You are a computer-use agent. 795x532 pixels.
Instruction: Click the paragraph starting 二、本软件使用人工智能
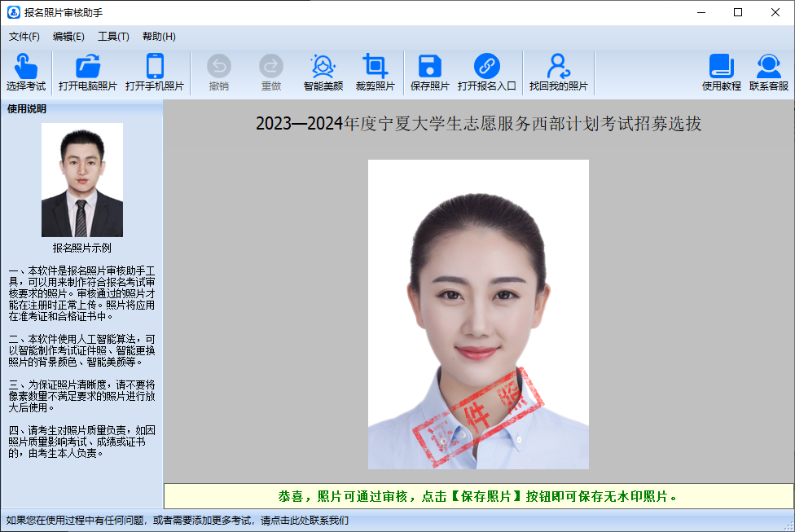pos(81,350)
